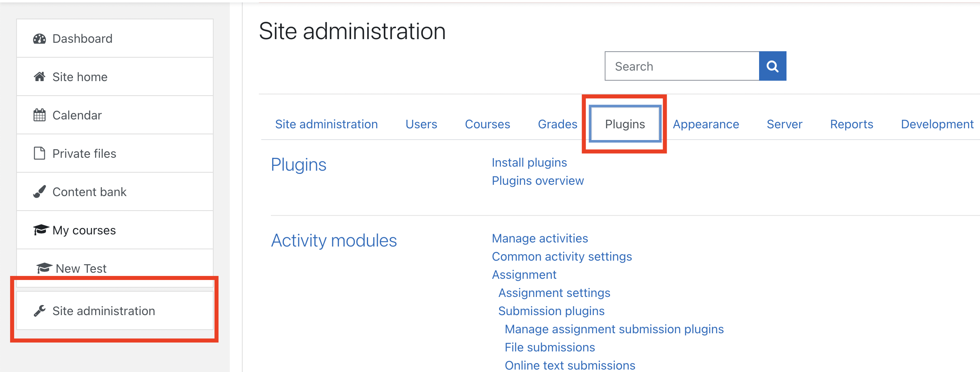Click into the Search input field

[682, 66]
